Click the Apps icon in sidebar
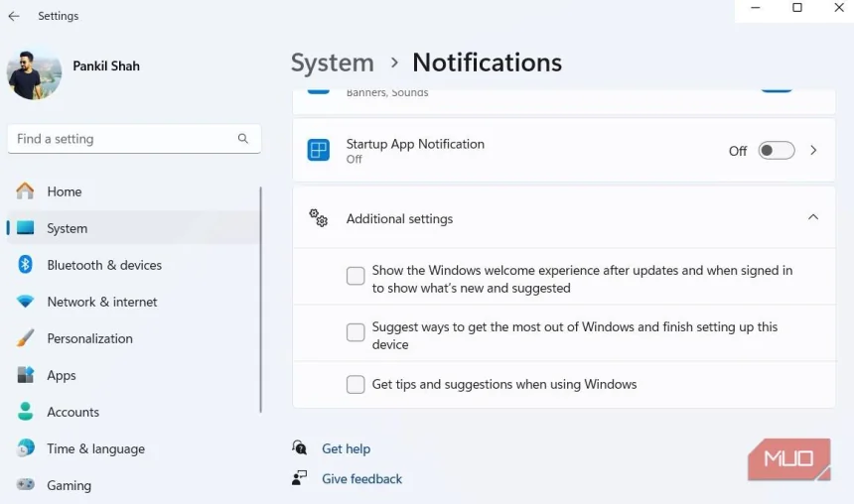Image resolution: width=854 pixels, height=504 pixels. click(x=26, y=375)
